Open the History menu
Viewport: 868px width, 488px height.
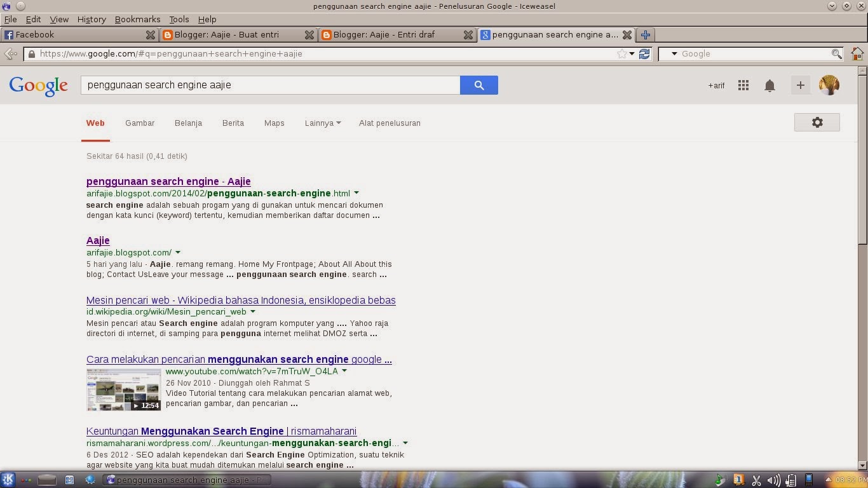tap(92, 19)
